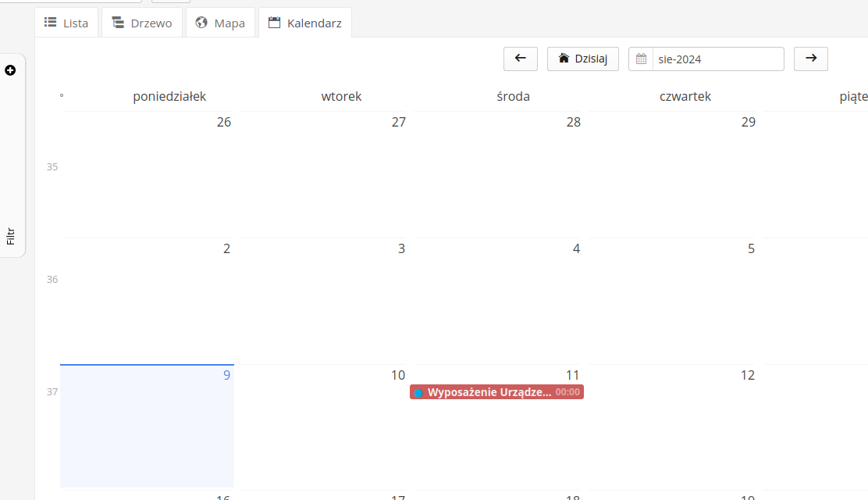
Task: Expand the Filtr side panel
Action: (x=11, y=236)
